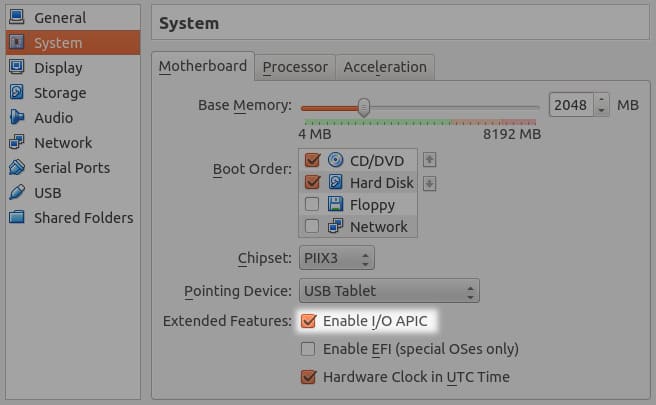Open the Chipset PIIX3 dropdown
This screenshot has height=405, width=656.
(x=337, y=259)
